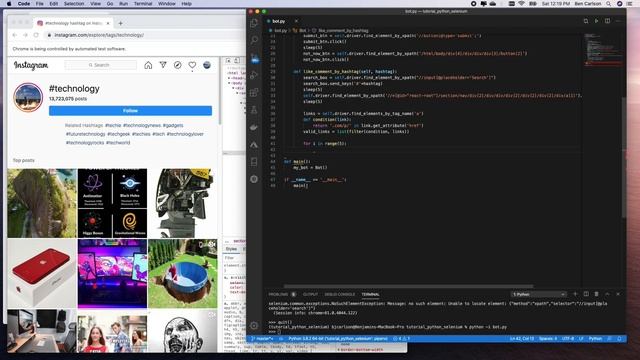Go to Instagram home icon
Viewport: 640px width, 360px height.
tap(148, 65)
